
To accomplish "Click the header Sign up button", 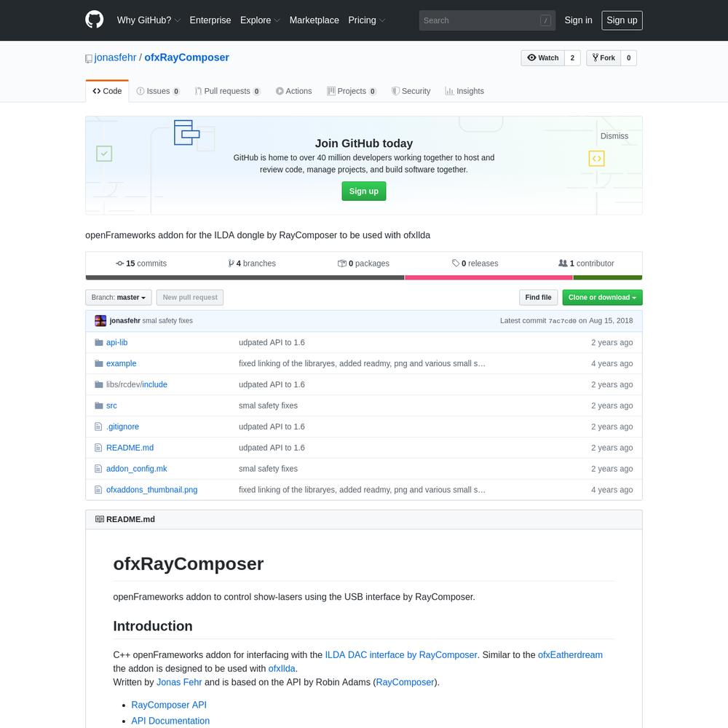I will click(x=622, y=20).
